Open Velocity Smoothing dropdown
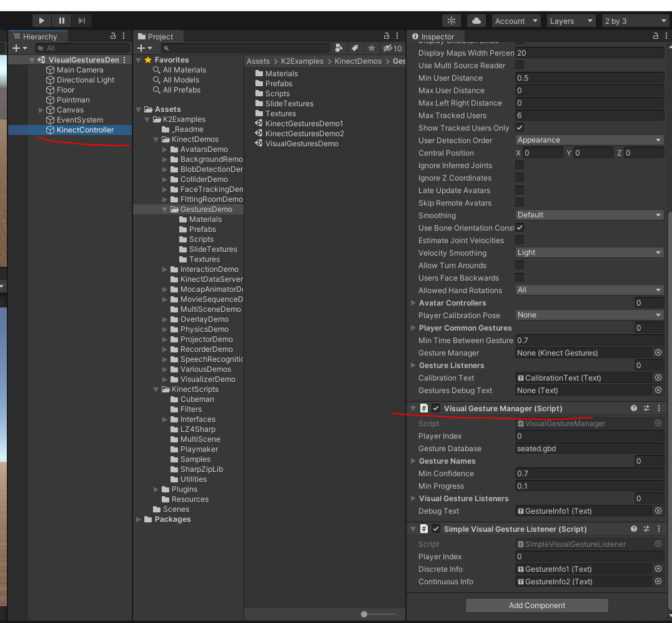Viewport: 672px width, 623px height. point(590,252)
